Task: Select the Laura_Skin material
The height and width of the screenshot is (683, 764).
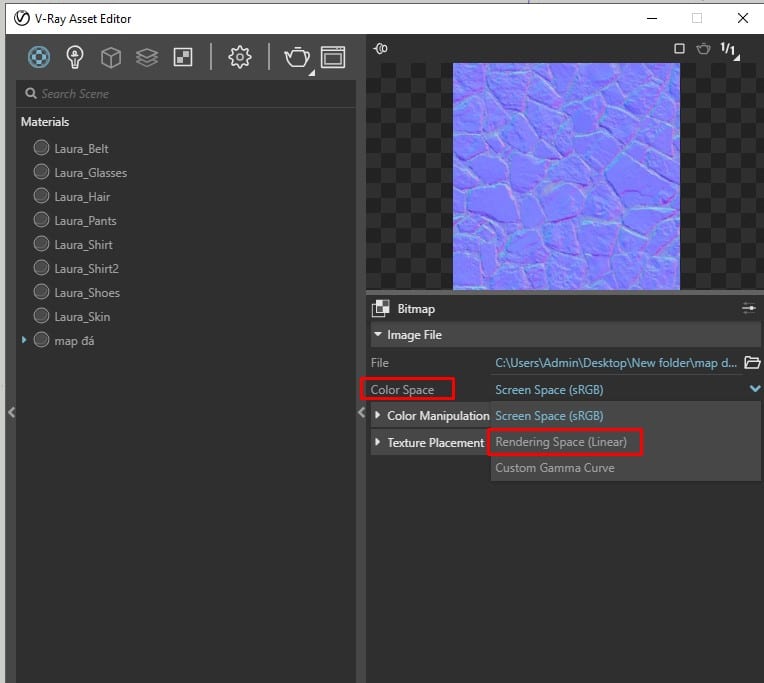Action: (x=82, y=317)
